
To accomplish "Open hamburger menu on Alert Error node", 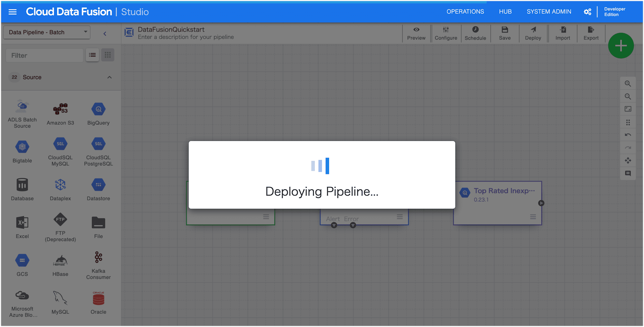I will 400,217.
